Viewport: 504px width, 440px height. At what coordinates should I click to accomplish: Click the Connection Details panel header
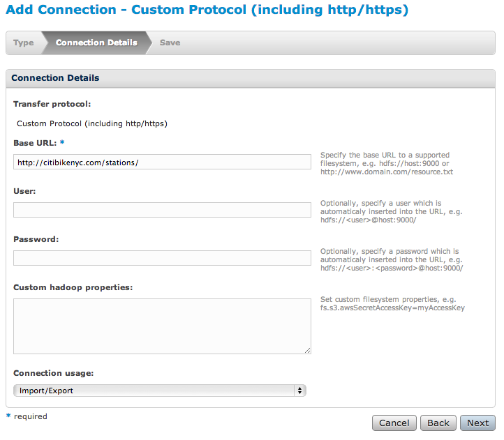(56, 78)
